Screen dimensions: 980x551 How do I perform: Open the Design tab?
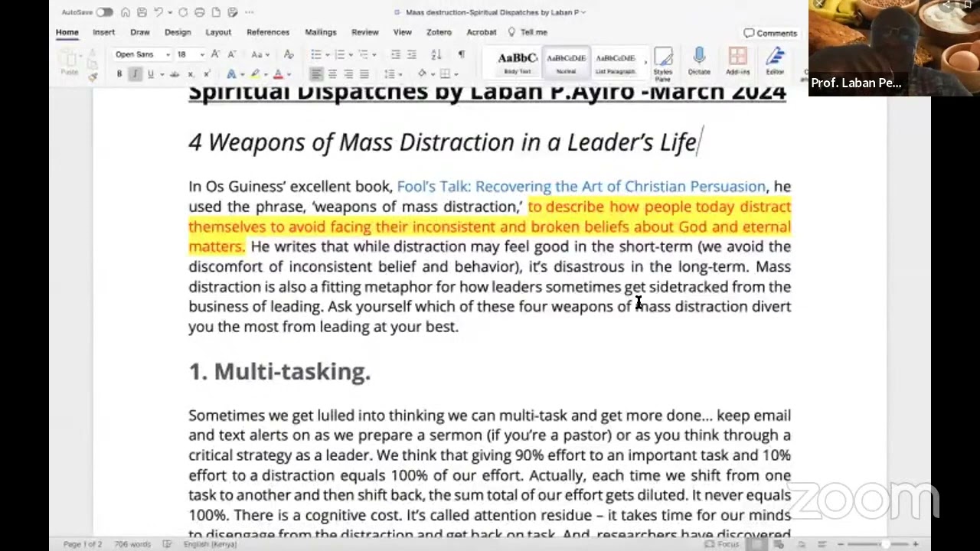point(178,32)
